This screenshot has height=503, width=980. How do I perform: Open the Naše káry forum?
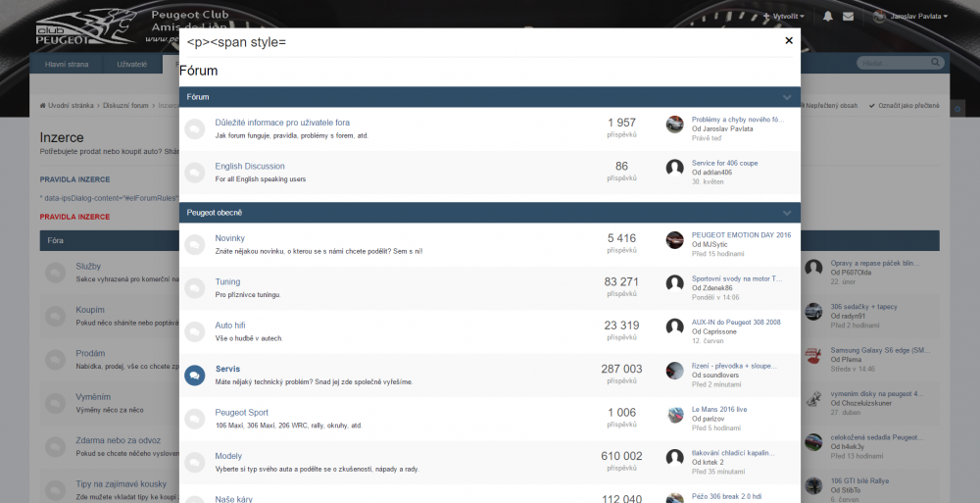[x=234, y=499]
